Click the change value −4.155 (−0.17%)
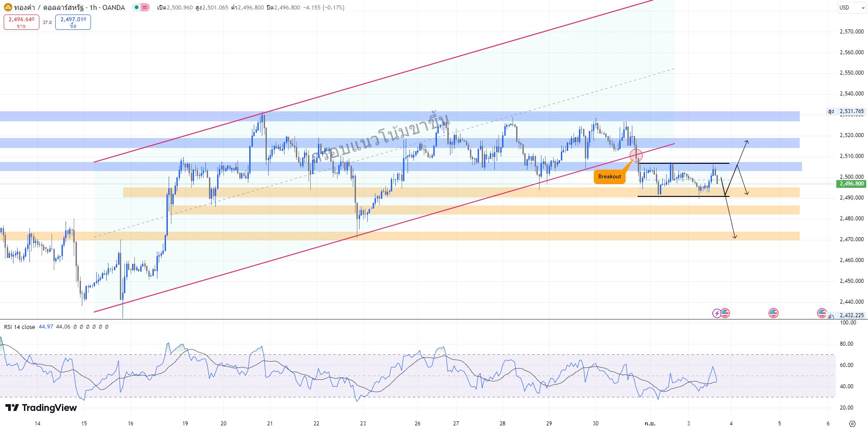The image size is (868, 429). coord(323,7)
